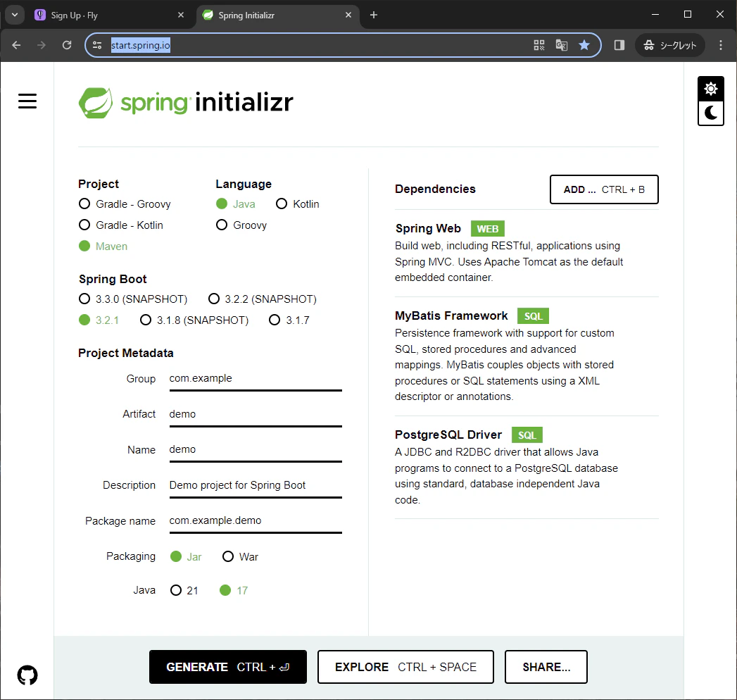Click the WEB tag beside Spring Web

point(487,229)
